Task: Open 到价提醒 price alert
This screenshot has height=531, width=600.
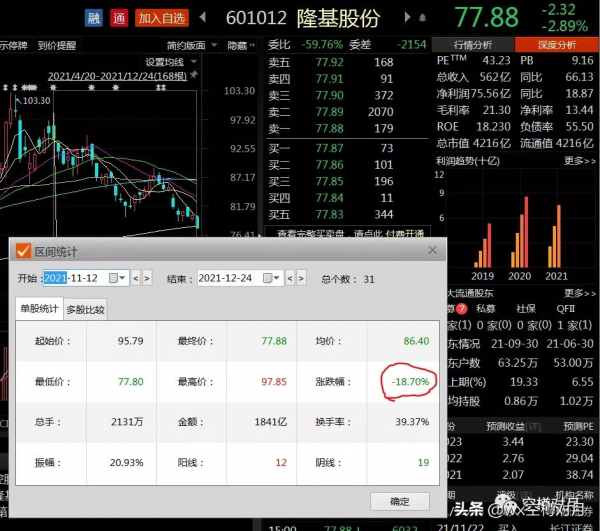Action: (x=57, y=46)
